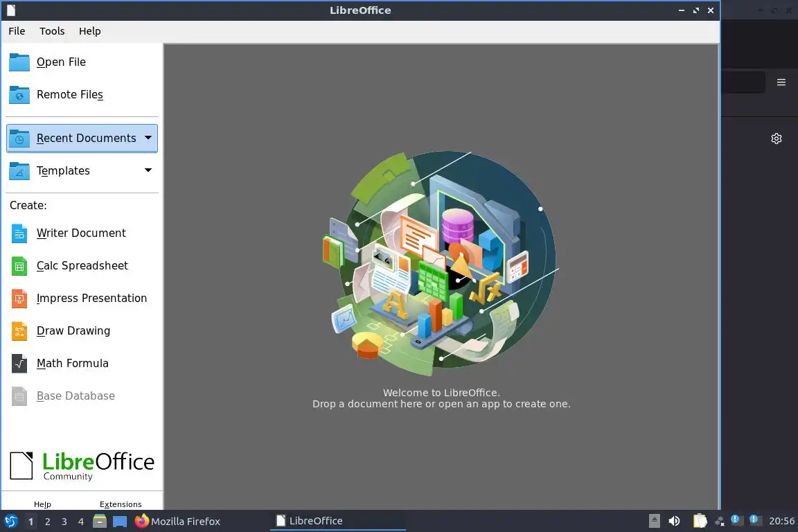Click the Open File folder icon
The image size is (798, 532).
coord(19,62)
